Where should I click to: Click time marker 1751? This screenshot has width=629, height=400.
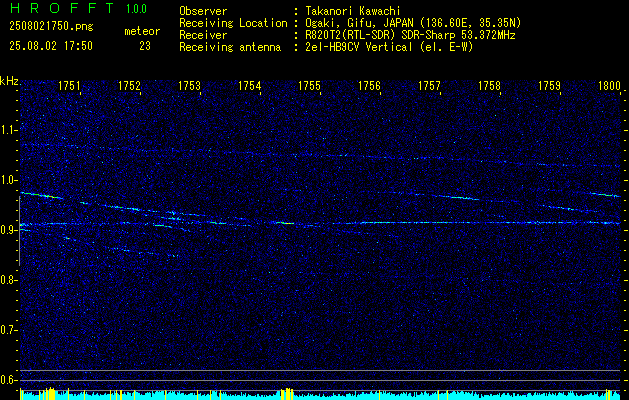pos(69,86)
